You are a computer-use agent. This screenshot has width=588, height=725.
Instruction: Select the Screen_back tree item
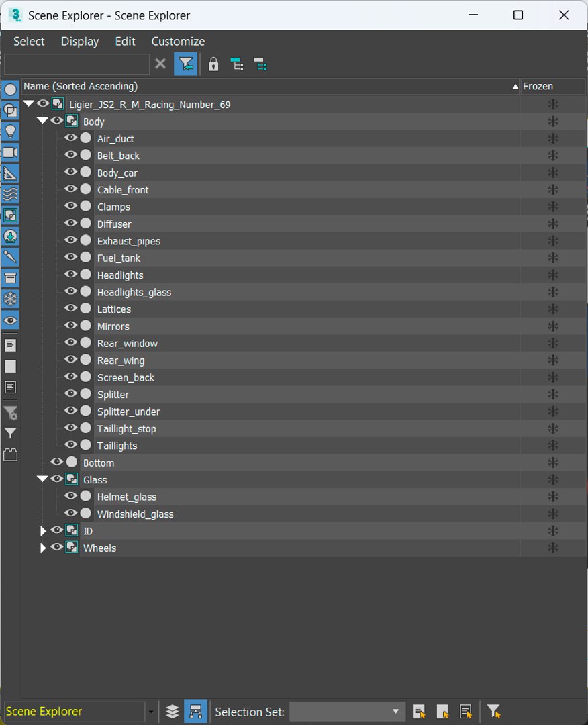click(x=126, y=377)
